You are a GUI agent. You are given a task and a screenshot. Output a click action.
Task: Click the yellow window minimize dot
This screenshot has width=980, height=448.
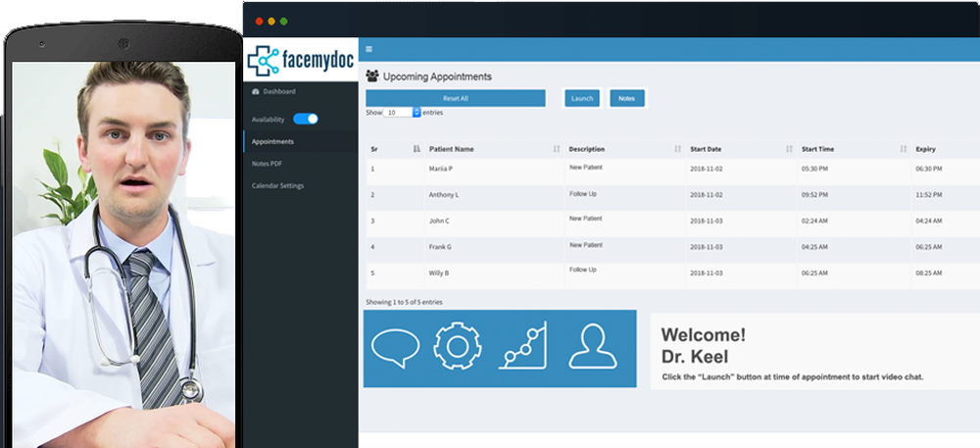(271, 22)
